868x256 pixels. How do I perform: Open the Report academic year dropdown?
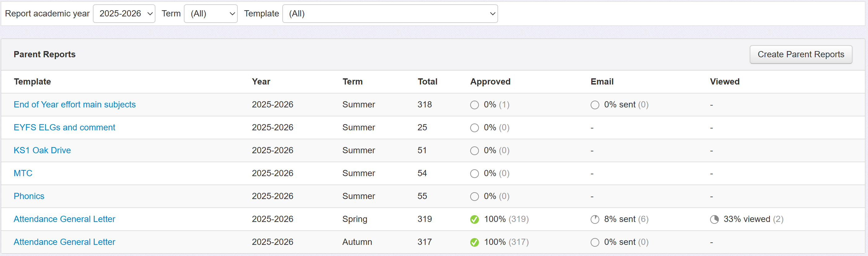coord(124,14)
